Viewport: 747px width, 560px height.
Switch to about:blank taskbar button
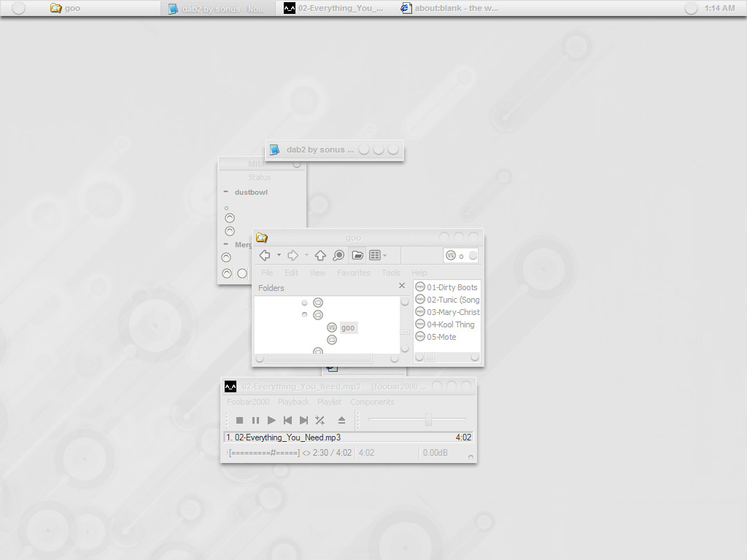pos(449,8)
